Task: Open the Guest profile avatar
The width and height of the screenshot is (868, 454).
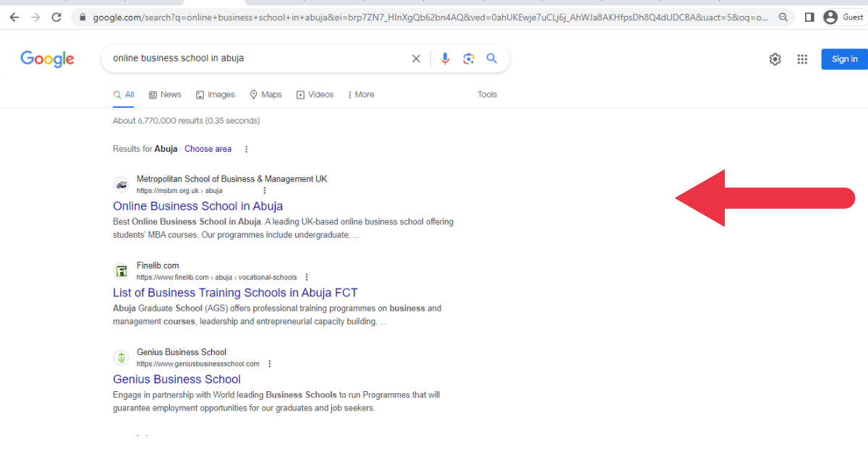Action: tap(830, 17)
